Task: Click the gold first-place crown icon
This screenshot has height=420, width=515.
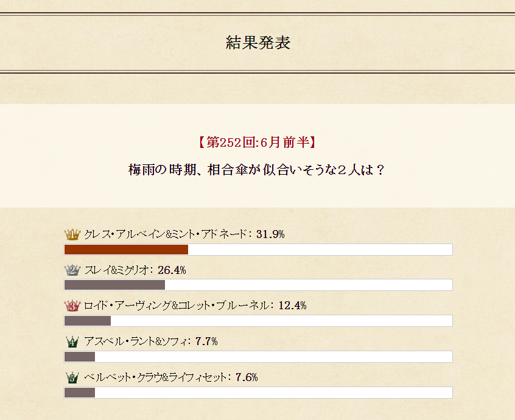Action: (x=72, y=234)
